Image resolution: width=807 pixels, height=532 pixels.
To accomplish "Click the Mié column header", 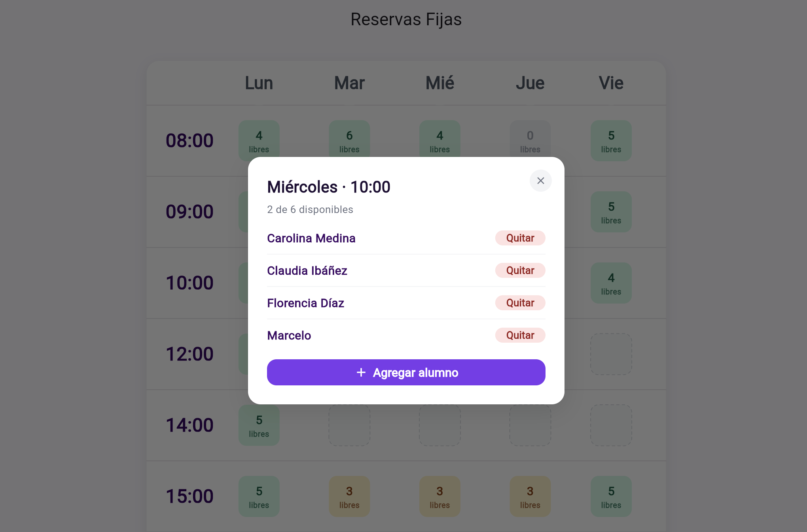I will pos(439,83).
